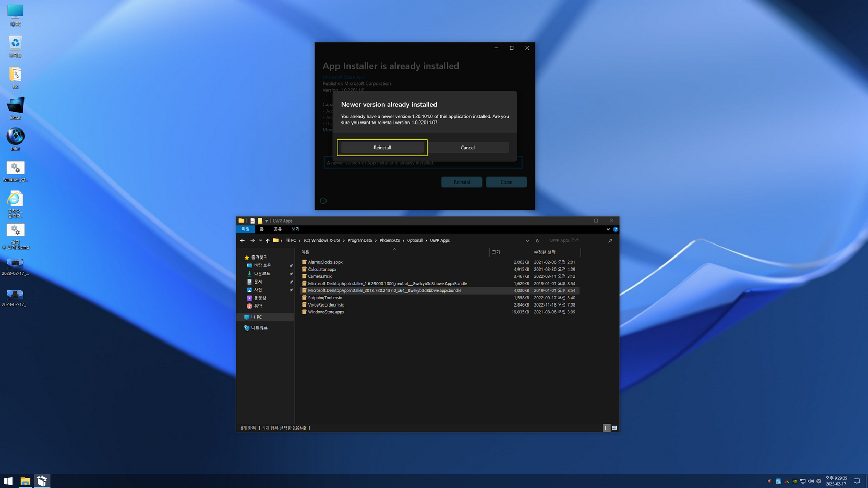Sort by the 크기 column header
This screenshot has width=868, height=488.
[x=510, y=252]
